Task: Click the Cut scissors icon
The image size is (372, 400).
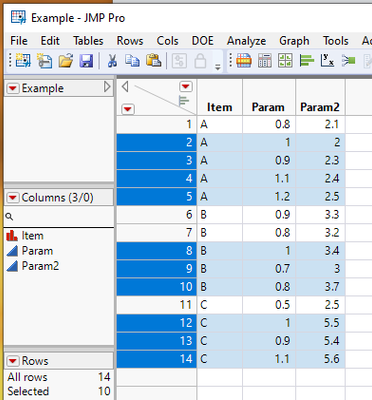Action: point(112,61)
